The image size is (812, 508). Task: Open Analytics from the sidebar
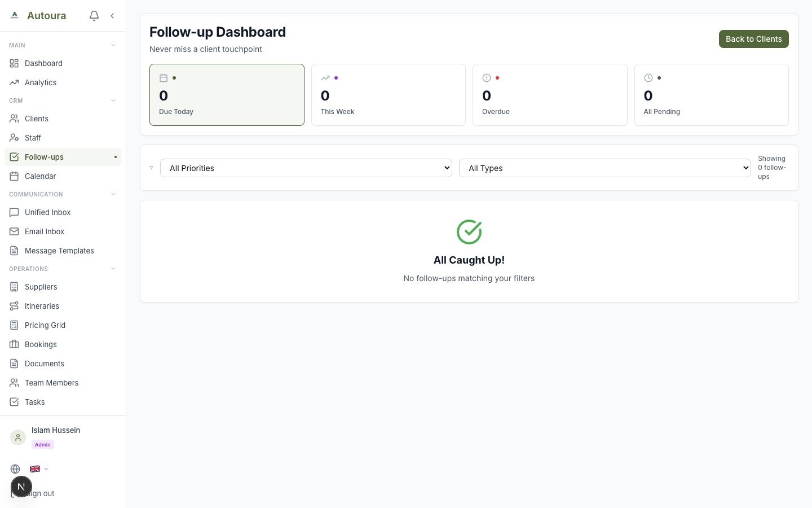(x=63, y=82)
